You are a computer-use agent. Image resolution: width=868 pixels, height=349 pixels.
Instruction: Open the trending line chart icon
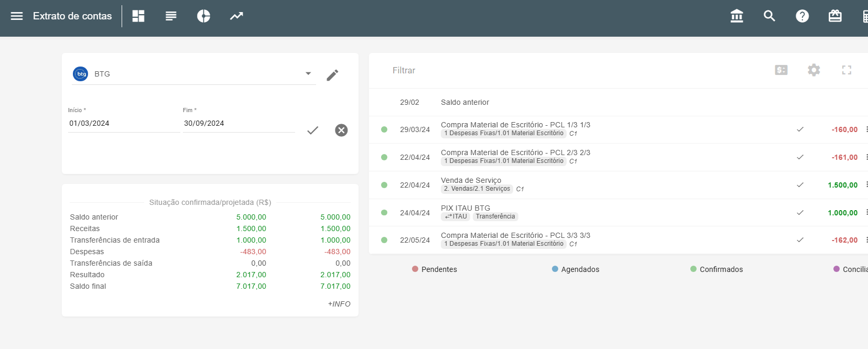[236, 16]
